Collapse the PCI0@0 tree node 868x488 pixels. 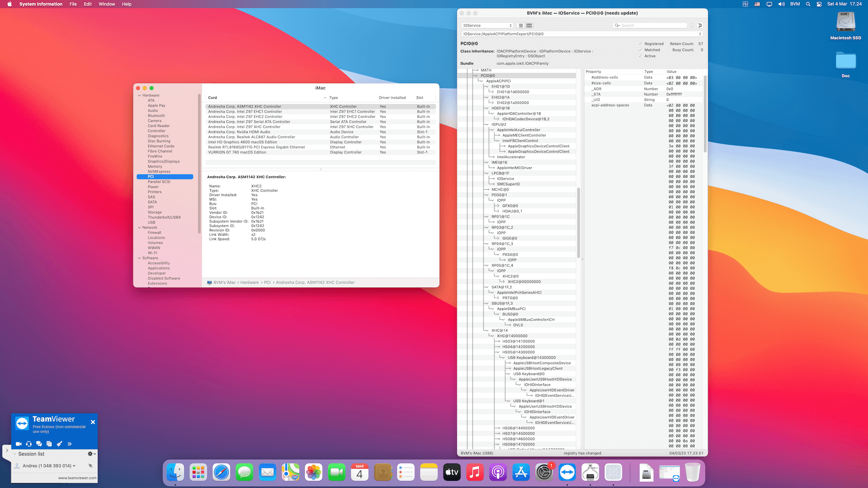click(476, 75)
